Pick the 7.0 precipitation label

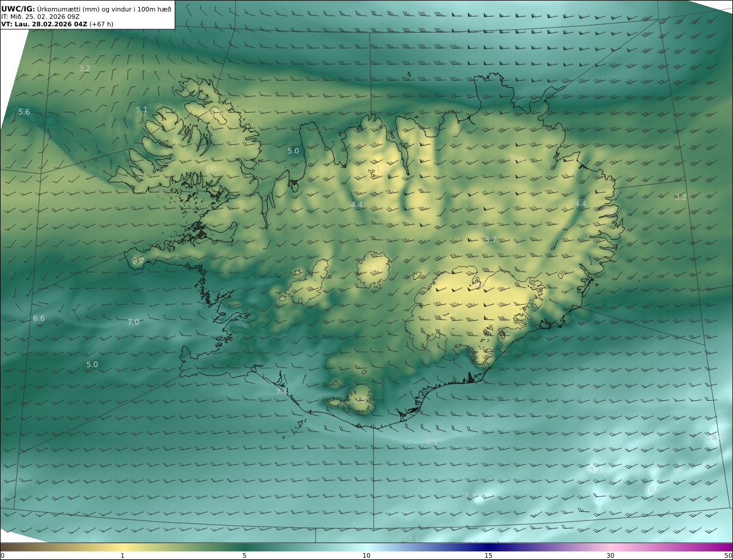133,322
